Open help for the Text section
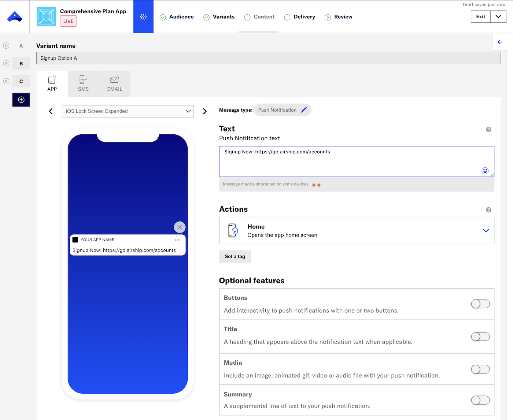The height and width of the screenshot is (420, 513). 488,129
